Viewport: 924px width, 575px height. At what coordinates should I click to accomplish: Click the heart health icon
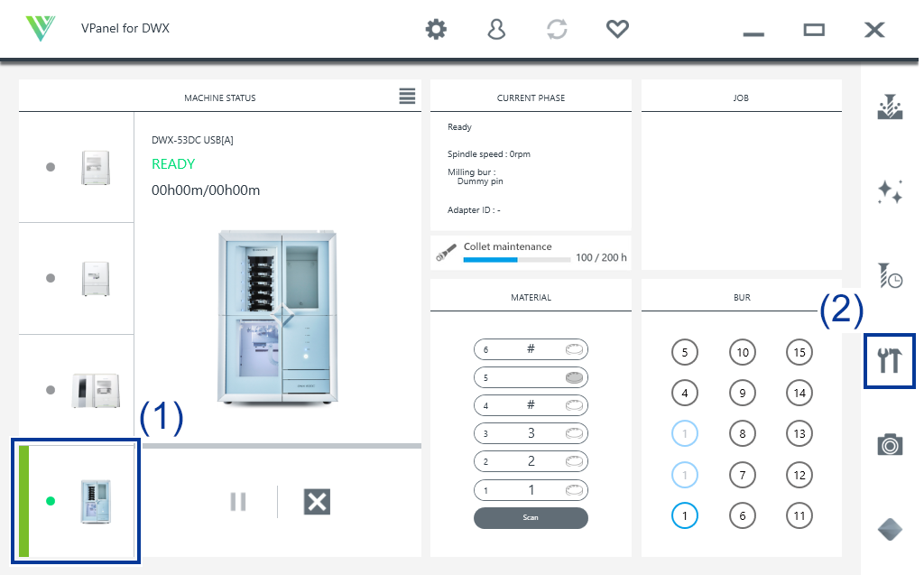pos(617,29)
